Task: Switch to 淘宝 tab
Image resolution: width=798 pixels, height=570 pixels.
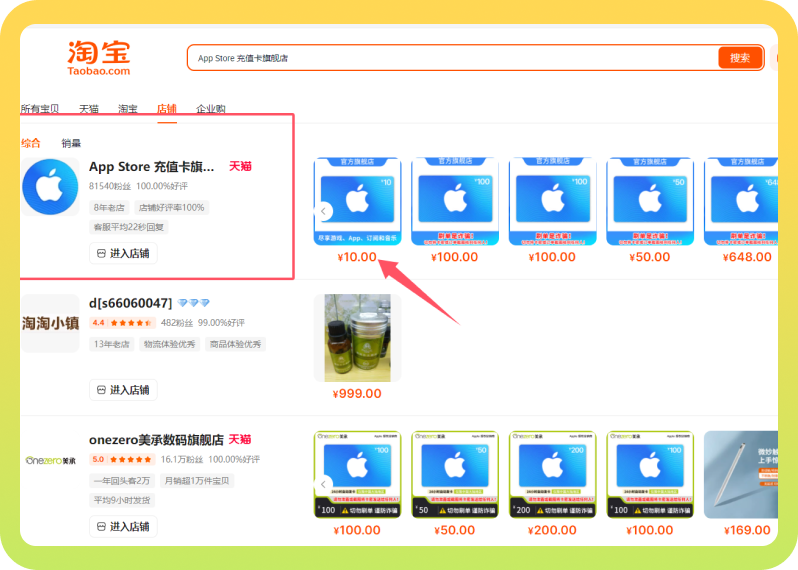Action: coord(128,108)
